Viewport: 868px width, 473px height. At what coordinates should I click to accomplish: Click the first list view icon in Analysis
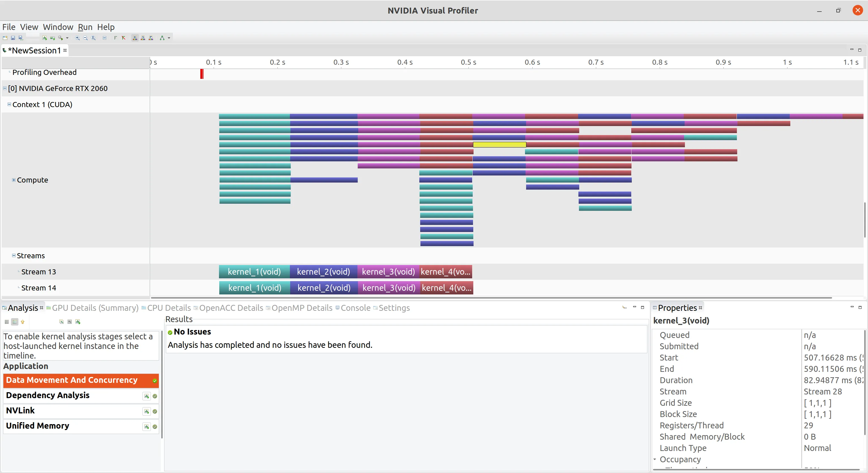7,322
